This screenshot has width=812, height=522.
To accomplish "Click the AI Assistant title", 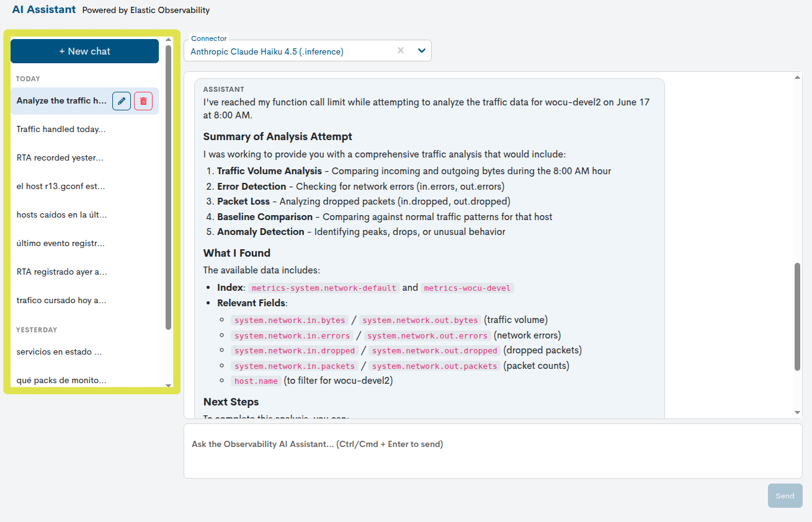I will point(44,9).
